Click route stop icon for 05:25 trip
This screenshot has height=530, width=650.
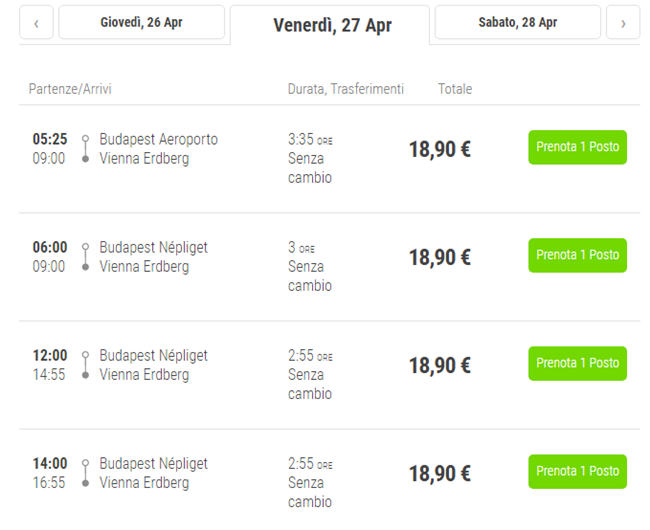(86, 148)
